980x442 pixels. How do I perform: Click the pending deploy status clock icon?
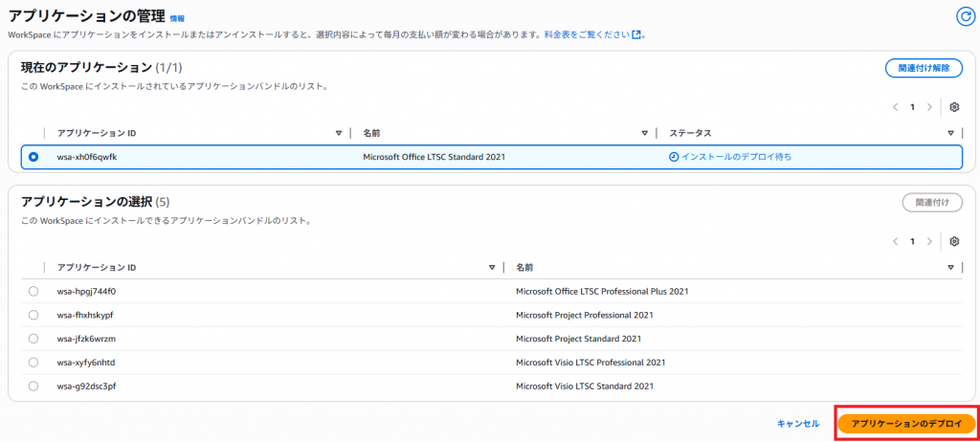674,157
